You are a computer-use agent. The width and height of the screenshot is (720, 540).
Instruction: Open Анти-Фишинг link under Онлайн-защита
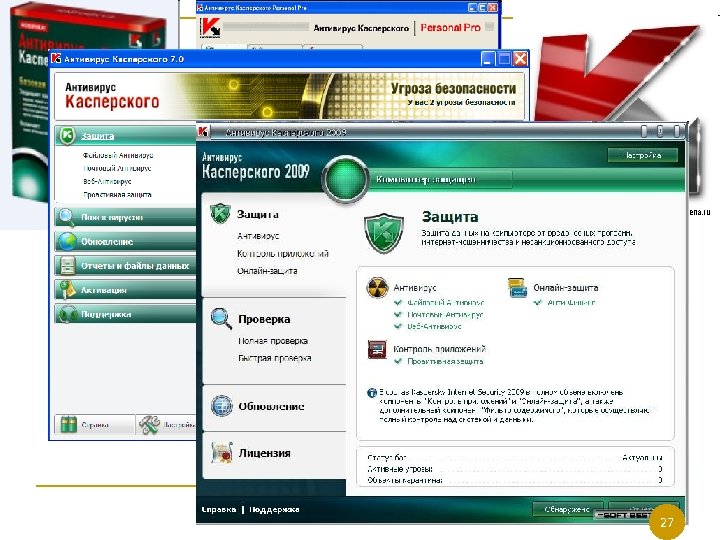571,303
